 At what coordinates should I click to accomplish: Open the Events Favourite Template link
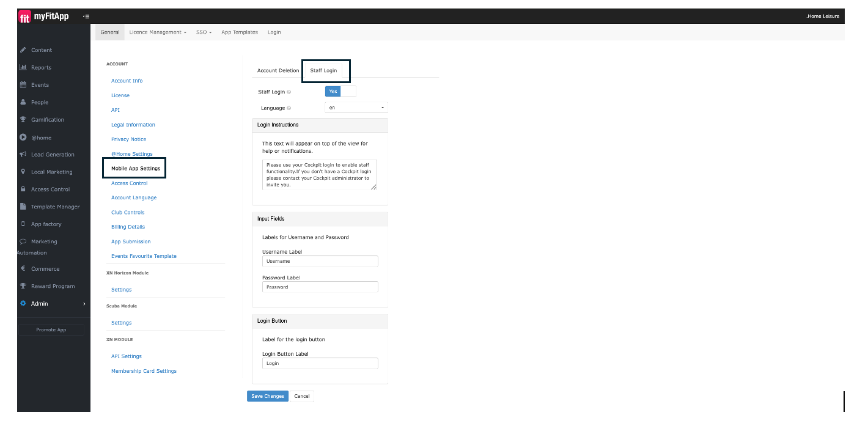point(144,256)
